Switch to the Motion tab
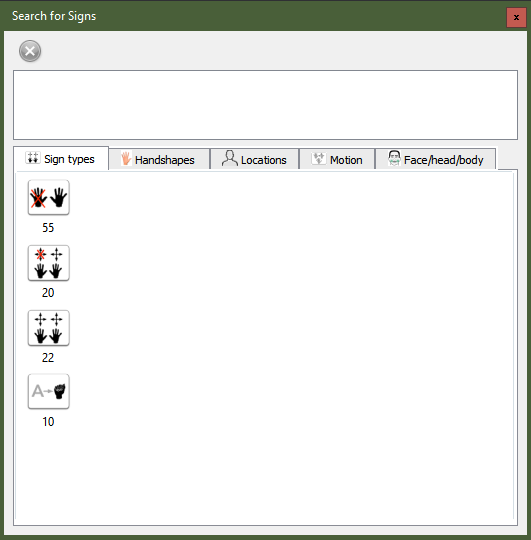The width and height of the screenshot is (531, 540). (x=337, y=159)
